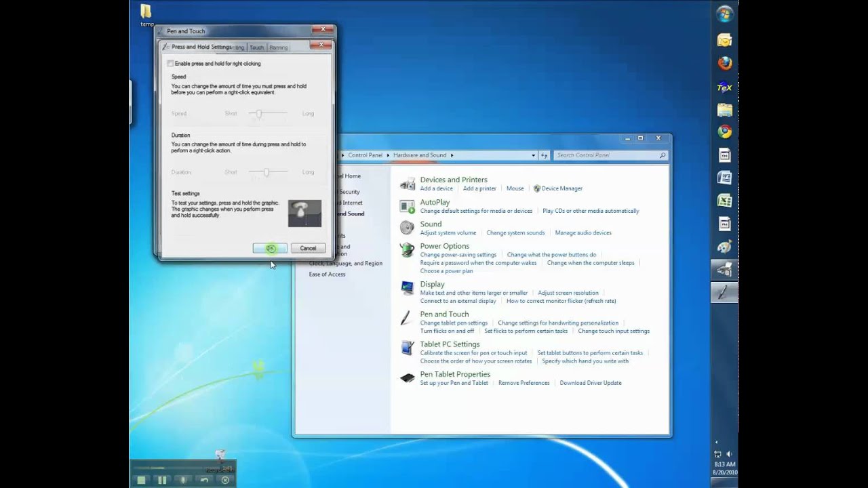Open the Mouse link
868x488 pixels.
click(x=515, y=188)
